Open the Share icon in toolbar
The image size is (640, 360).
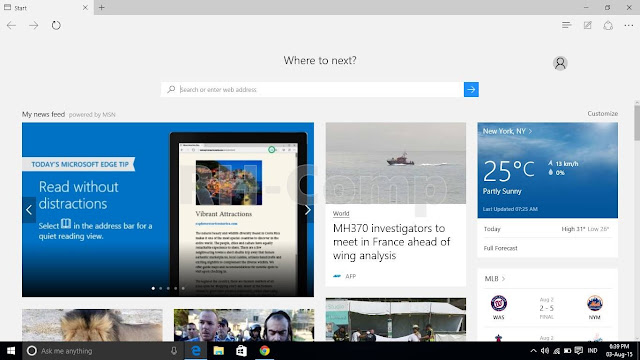click(x=608, y=25)
